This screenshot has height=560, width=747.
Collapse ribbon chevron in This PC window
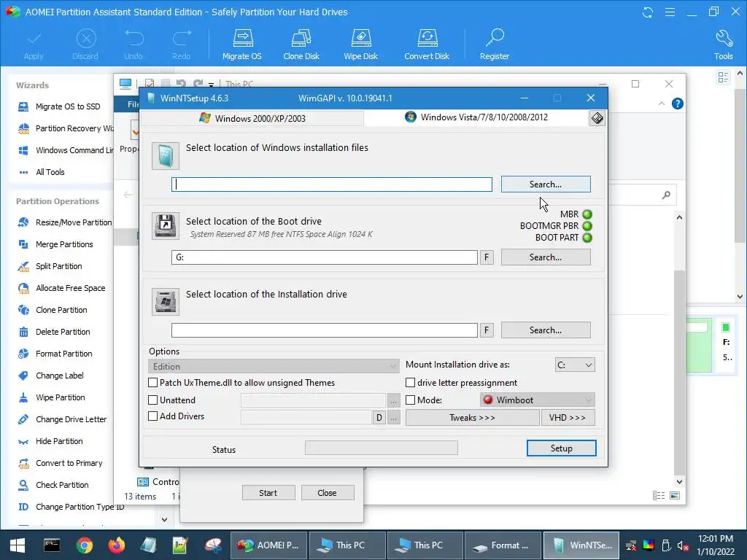click(x=662, y=104)
